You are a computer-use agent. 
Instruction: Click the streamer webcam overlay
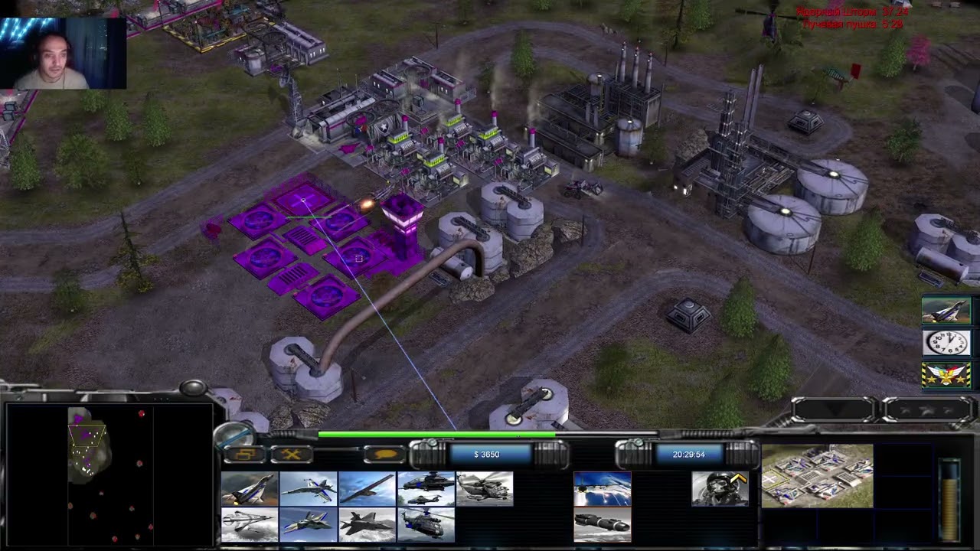tap(64, 54)
